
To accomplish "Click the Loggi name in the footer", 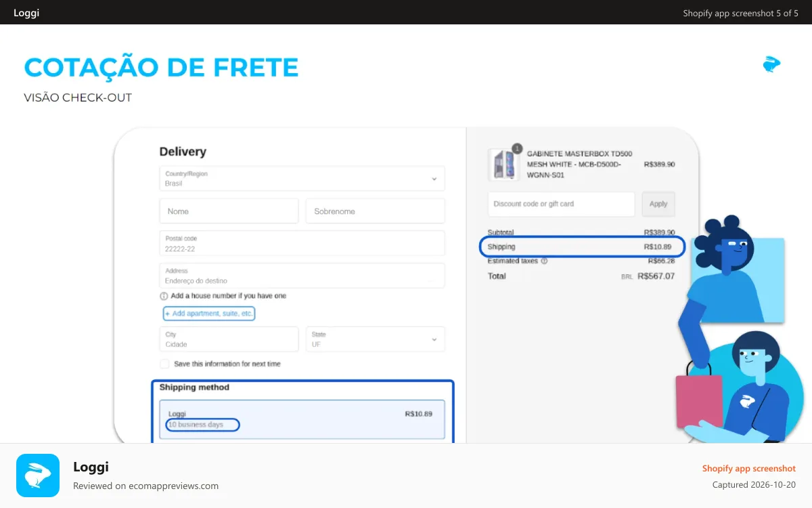I will point(91,467).
